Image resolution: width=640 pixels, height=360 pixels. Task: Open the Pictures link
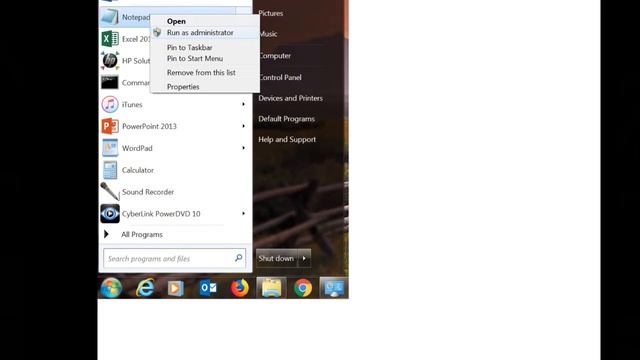[270, 13]
